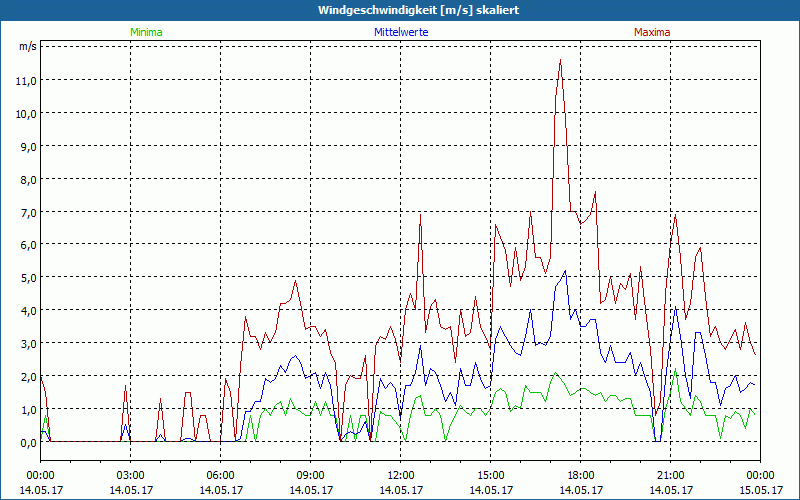This screenshot has width=800, height=500.
Task: Click the 10,0 y-axis value
Action: coord(27,114)
